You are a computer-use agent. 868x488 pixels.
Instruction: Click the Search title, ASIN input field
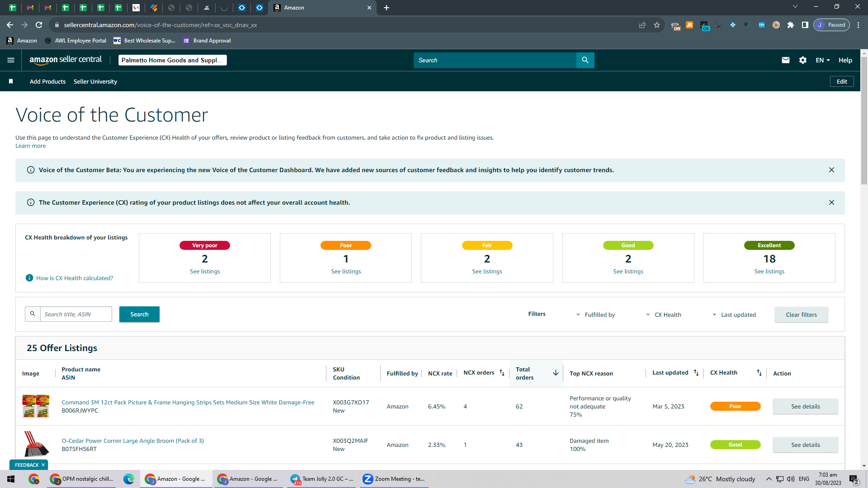[76, 314]
